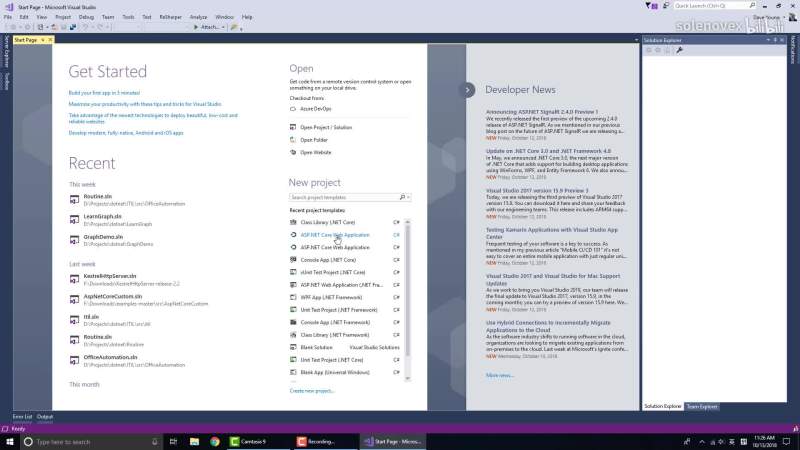The height and width of the screenshot is (450, 800).
Task: Click the search magnifier in project templates box
Action: tap(402, 197)
